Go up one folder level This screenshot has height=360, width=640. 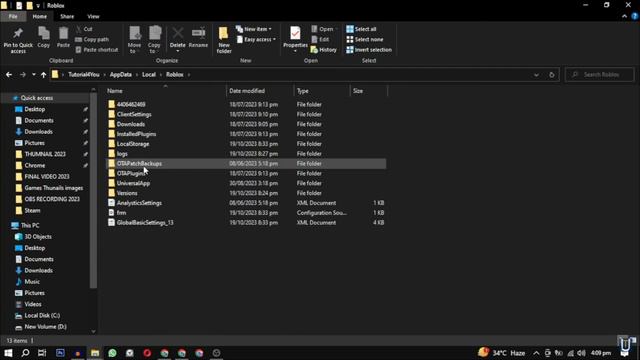tap(43, 75)
